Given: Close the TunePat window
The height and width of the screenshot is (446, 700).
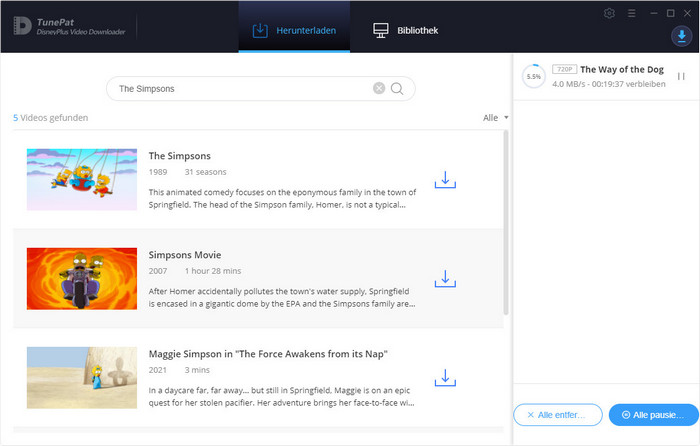Looking at the screenshot, I should [x=688, y=13].
